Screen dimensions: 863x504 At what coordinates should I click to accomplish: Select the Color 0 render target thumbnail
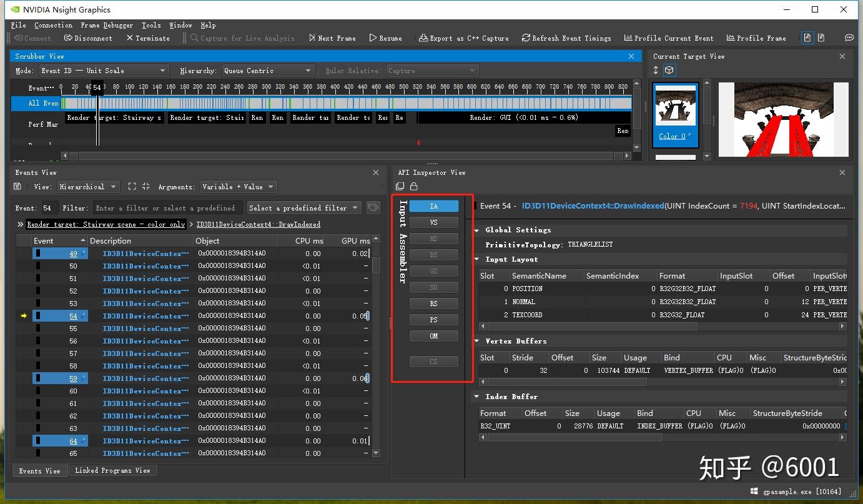coord(675,115)
